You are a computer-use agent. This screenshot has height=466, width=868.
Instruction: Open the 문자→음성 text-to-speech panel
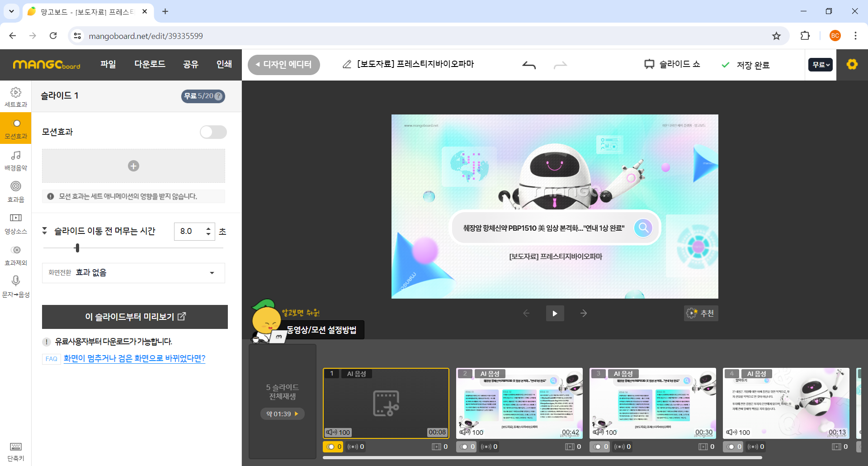click(x=16, y=287)
